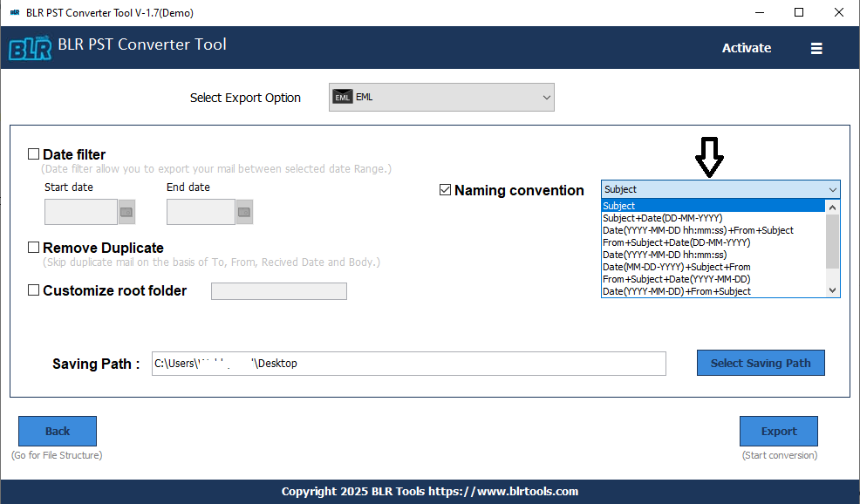The width and height of the screenshot is (860, 504).
Task: Uncheck the Naming convention checkbox
Action: (445, 189)
